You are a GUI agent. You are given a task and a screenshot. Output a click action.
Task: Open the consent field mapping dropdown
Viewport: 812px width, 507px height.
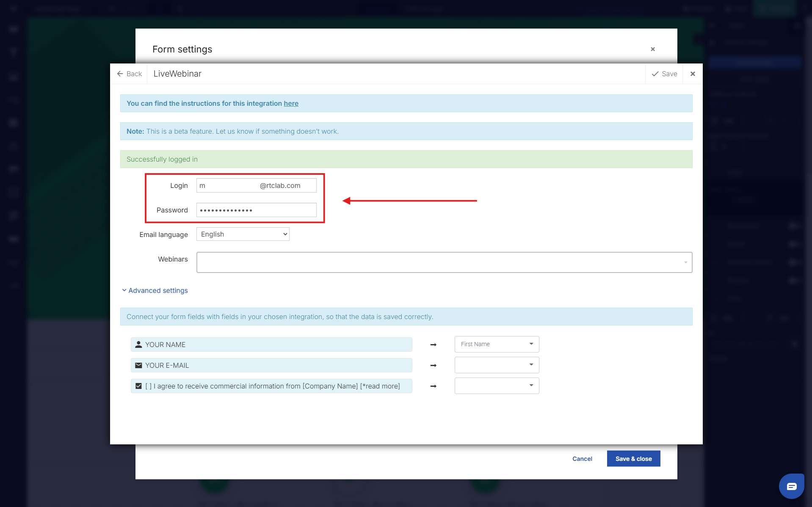496,386
